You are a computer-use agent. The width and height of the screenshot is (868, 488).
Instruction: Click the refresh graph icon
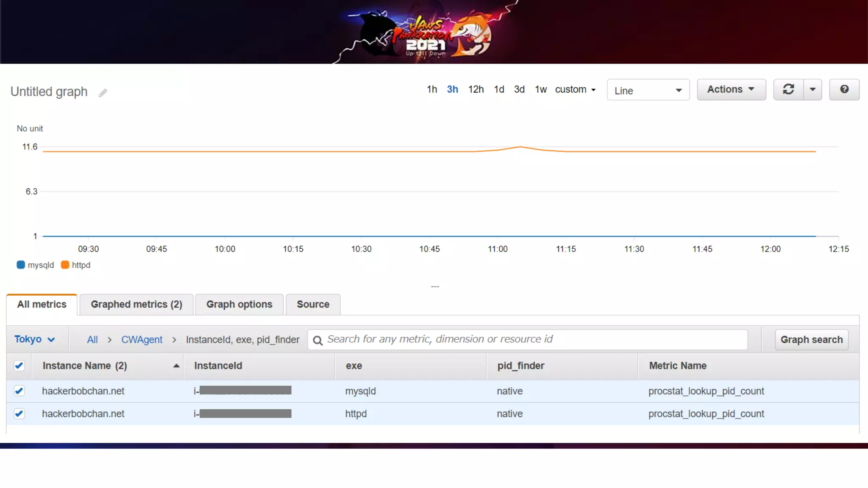[x=788, y=89]
